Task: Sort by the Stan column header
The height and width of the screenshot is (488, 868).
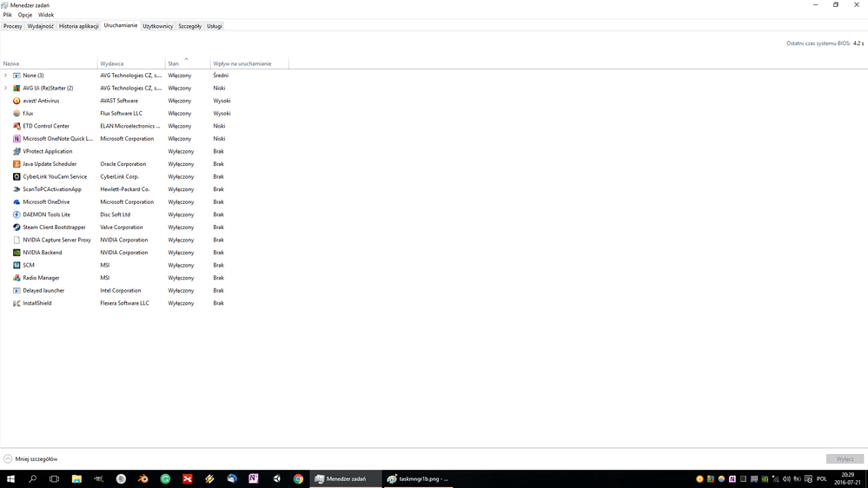Action: (174, 63)
